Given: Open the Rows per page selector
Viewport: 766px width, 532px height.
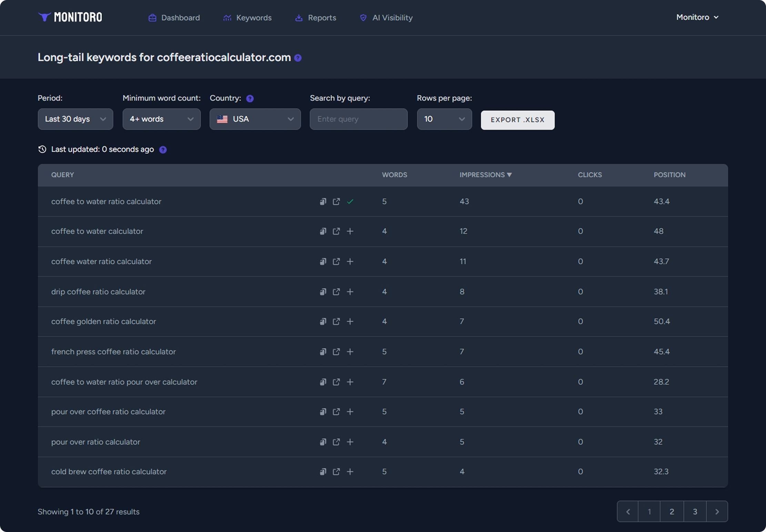Looking at the screenshot, I should [x=444, y=119].
